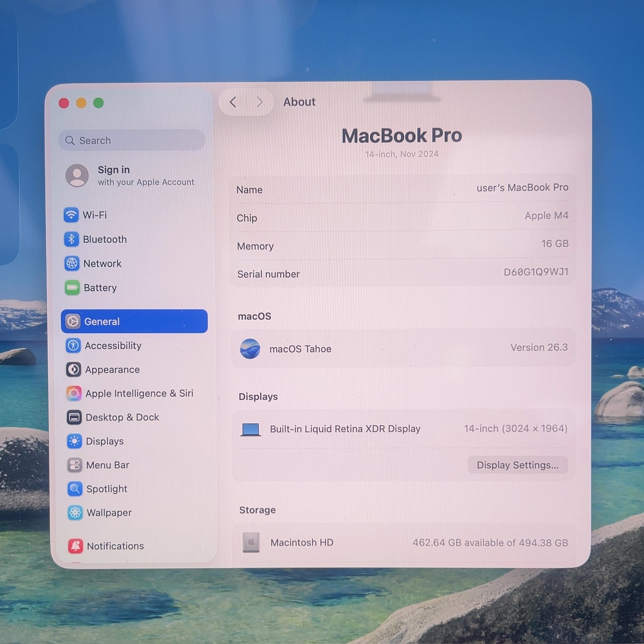
Task: Choose Wallpaper label in sidebar
Action: tap(109, 513)
